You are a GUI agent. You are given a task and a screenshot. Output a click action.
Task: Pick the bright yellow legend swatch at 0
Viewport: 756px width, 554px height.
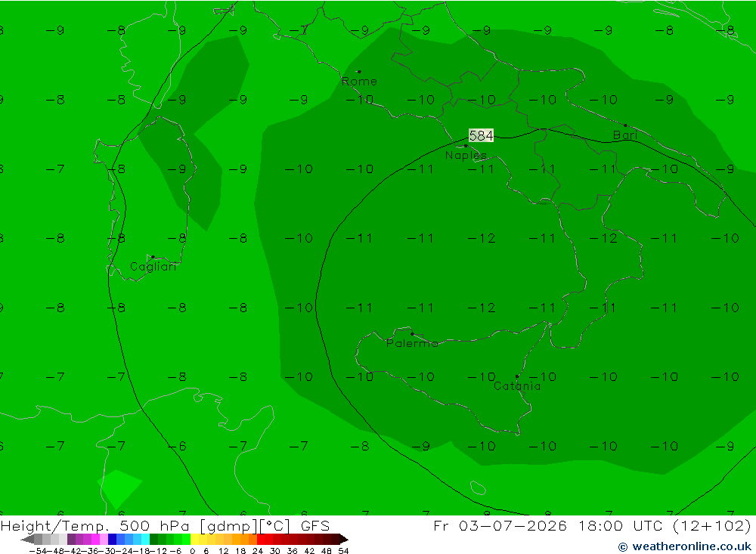point(195,539)
